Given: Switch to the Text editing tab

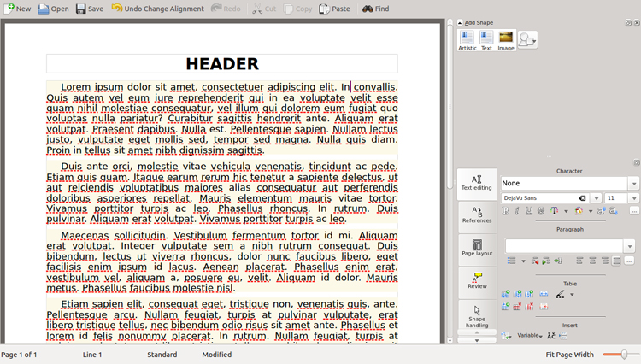Looking at the screenshot, I should pyautogui.click(x=477, y=184).
